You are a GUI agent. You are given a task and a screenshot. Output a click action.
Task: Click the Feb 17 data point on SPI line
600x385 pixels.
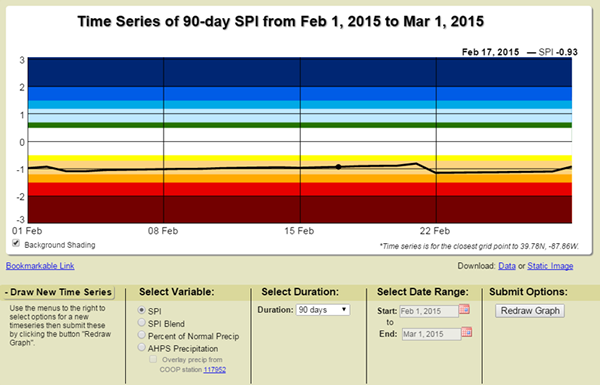click(x=338, y=167)
